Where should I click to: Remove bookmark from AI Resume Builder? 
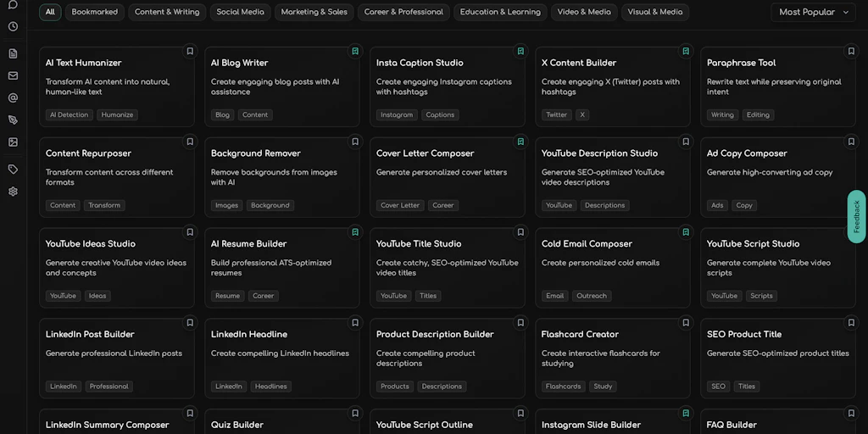tap(355, 232)
